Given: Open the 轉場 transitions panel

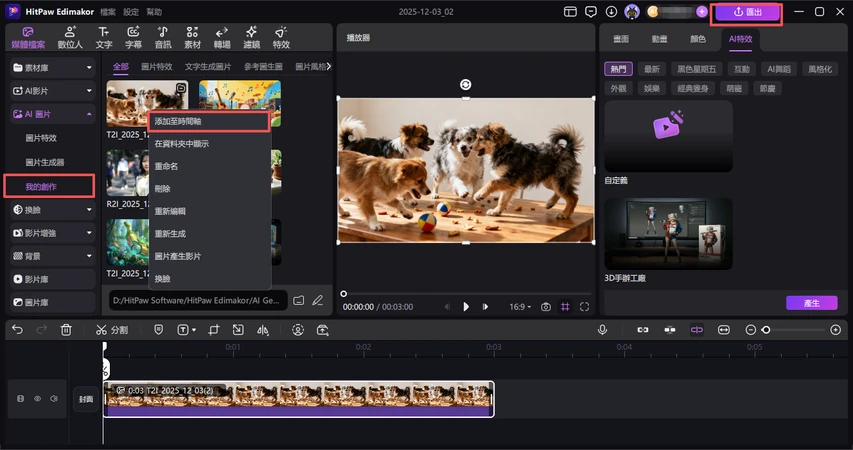Looking at the screenshot, I should coord(221,38).
